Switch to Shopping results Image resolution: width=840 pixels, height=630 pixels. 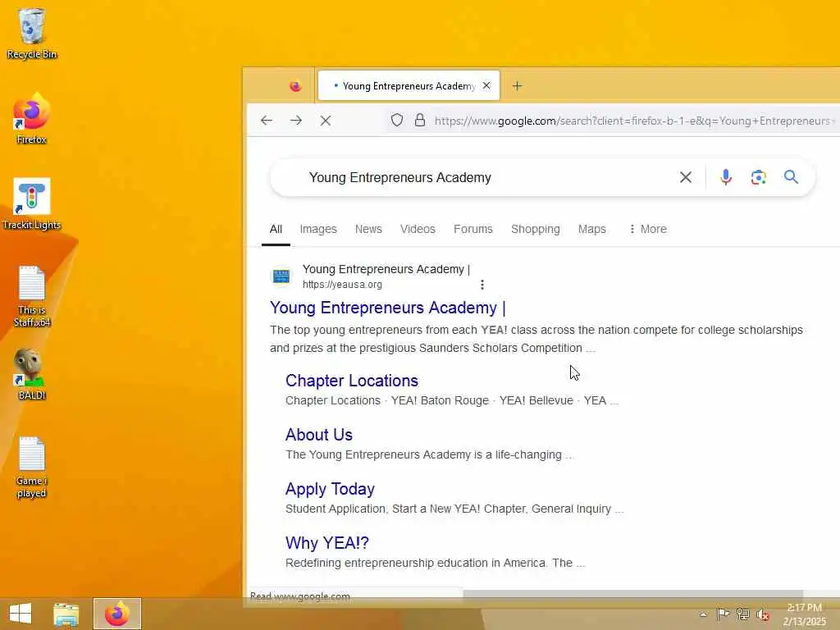tap(535, 230)
